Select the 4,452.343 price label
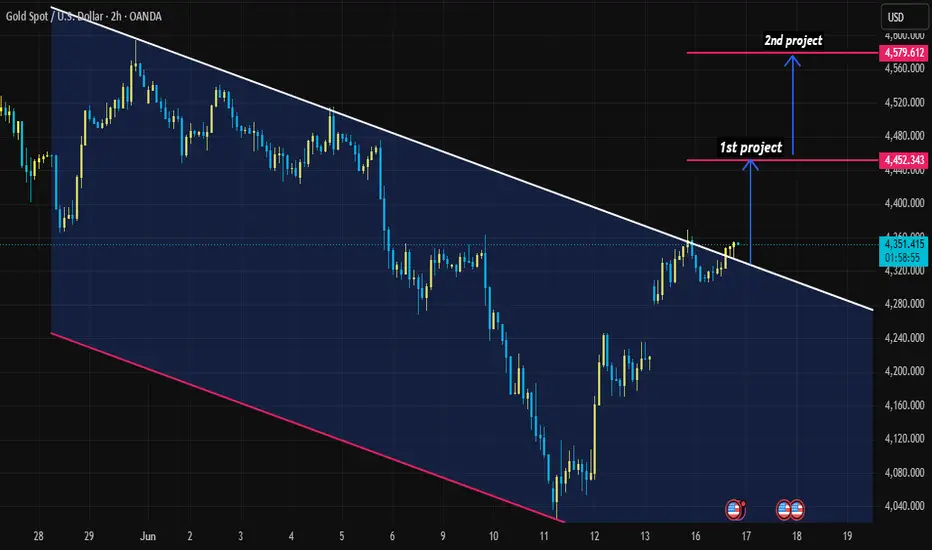The image size is (932, 550). click(903, 160)
